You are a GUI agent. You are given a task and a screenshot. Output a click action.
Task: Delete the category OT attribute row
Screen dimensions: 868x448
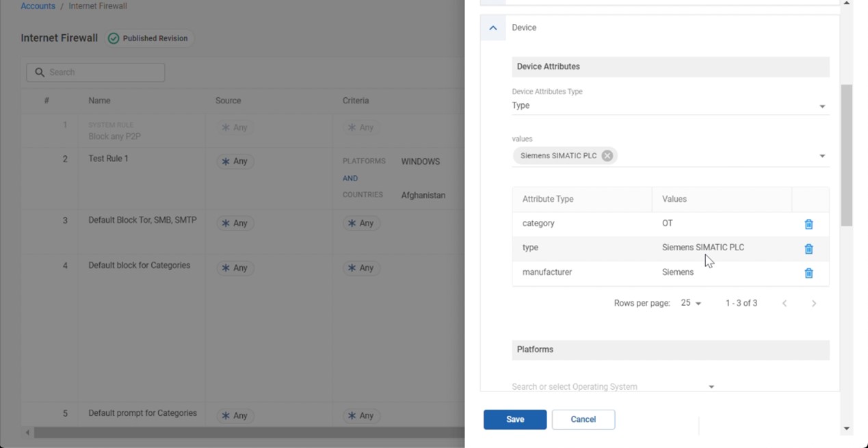point(808,224)
